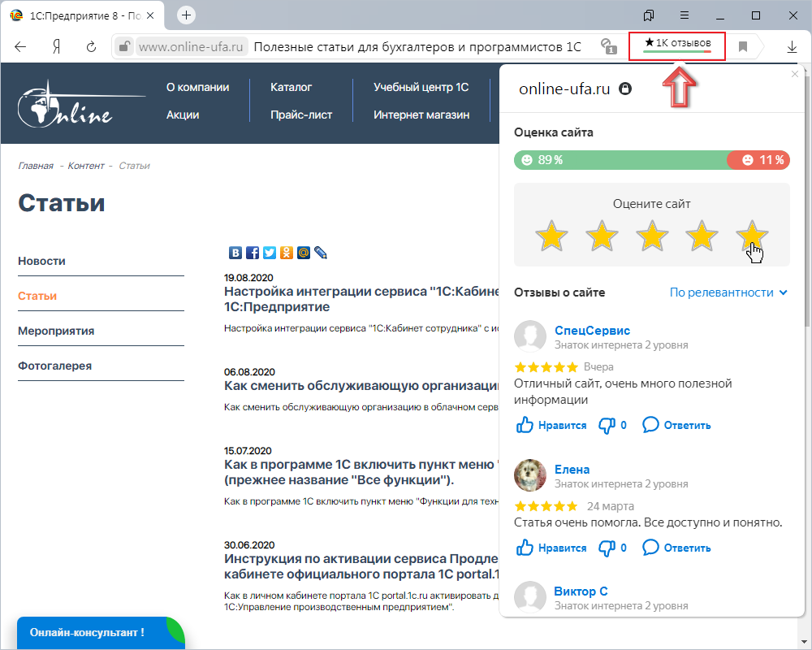The image size is (812, 650).
Task: Share via the Facebook icon
Action: pyautogui.click(x=253, y=253)
